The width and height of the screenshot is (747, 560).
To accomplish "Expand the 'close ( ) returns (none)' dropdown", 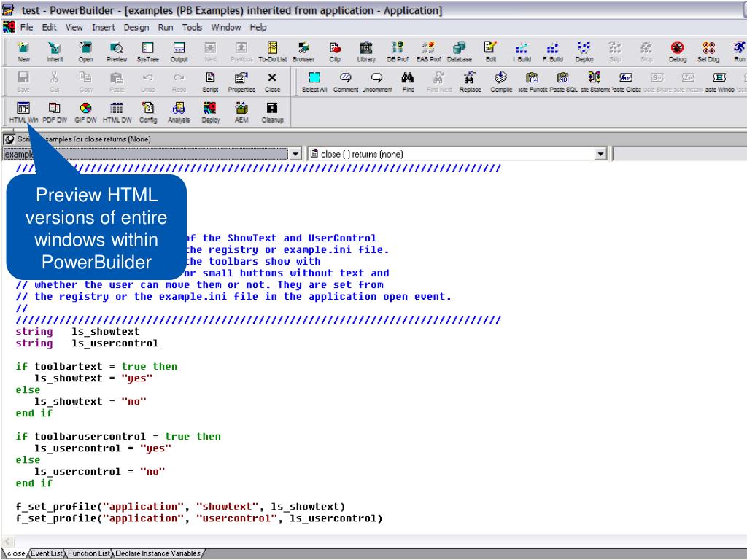I will tap(600, 155).
